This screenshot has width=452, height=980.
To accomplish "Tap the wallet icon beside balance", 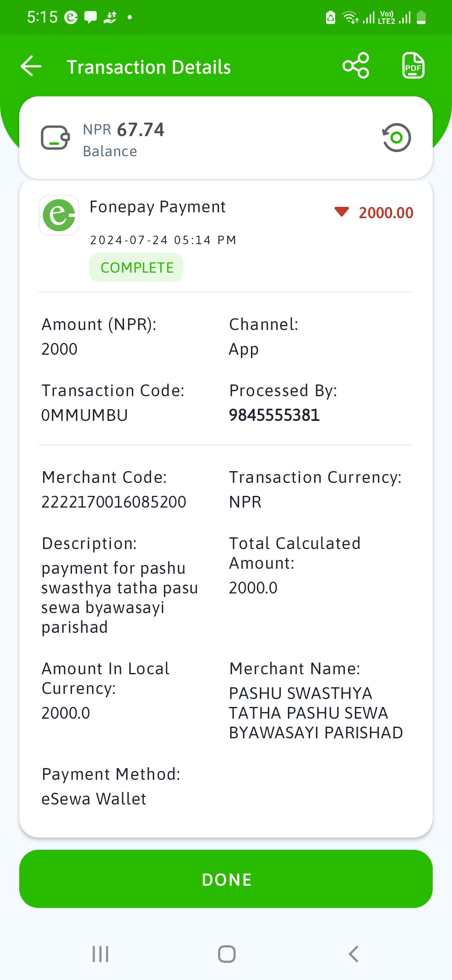I will click(x=55, y=137).
